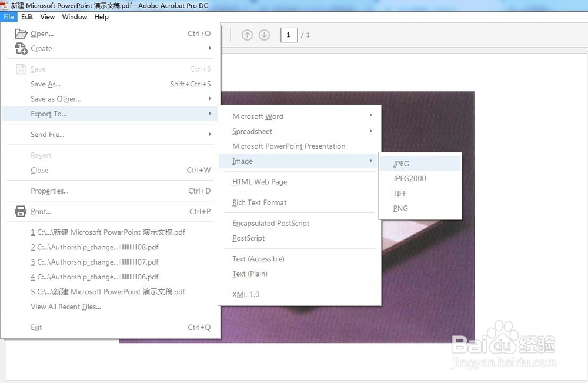The width and height of the screenshot is (588, 383).
Task: Expand the Spreadsheet submenu arrow
Action: (370, 131)
